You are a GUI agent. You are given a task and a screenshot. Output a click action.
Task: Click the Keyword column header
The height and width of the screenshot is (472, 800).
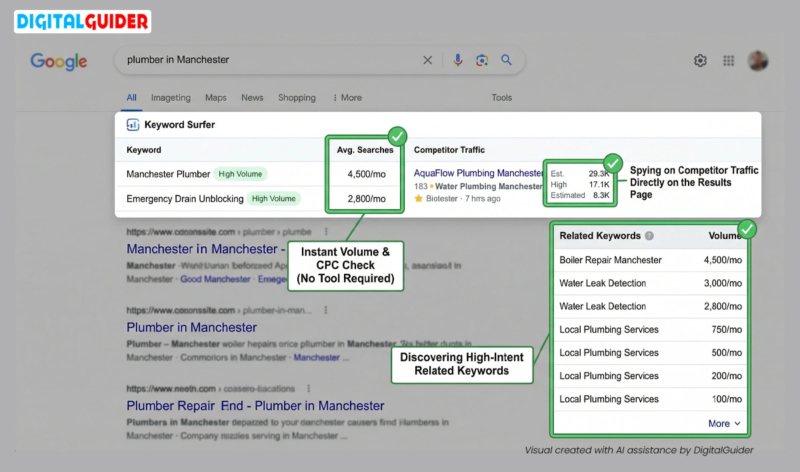(x=143, y=150)
